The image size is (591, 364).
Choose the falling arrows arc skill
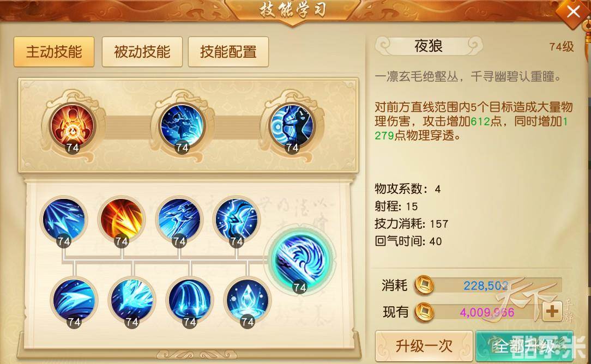pos(190,301)
